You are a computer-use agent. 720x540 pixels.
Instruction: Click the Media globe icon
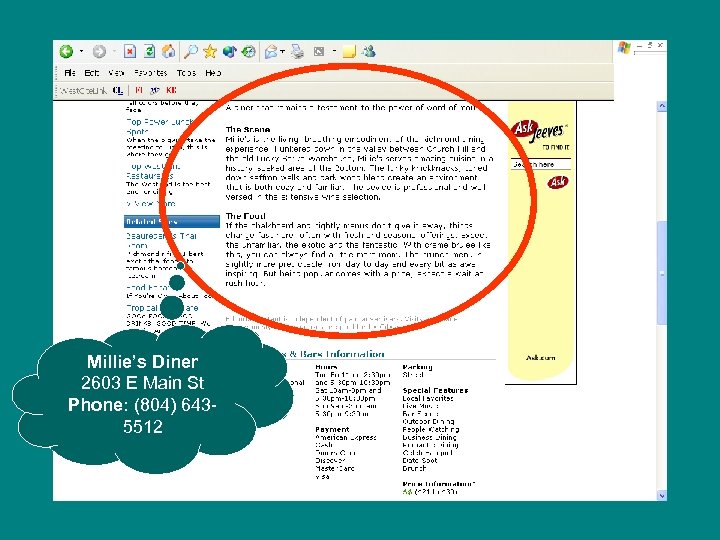click(229, 51)
